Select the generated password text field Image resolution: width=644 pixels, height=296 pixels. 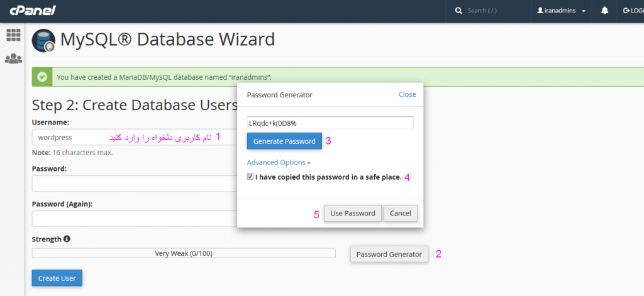point(330,123)
